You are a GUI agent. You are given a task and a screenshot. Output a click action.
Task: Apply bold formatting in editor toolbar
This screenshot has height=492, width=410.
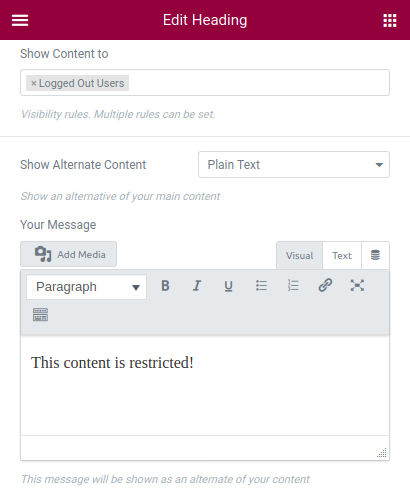pyautogui.click(x=165, y=286)
